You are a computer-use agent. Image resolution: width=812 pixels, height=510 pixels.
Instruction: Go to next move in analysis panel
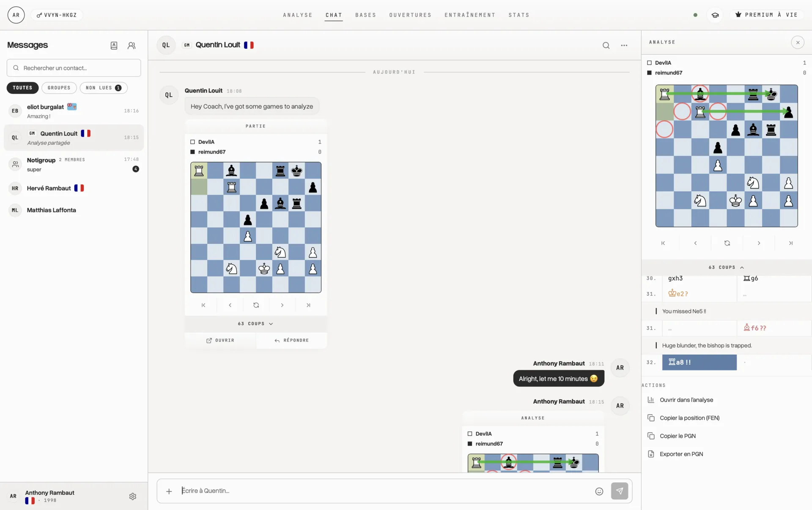(759, 243)
